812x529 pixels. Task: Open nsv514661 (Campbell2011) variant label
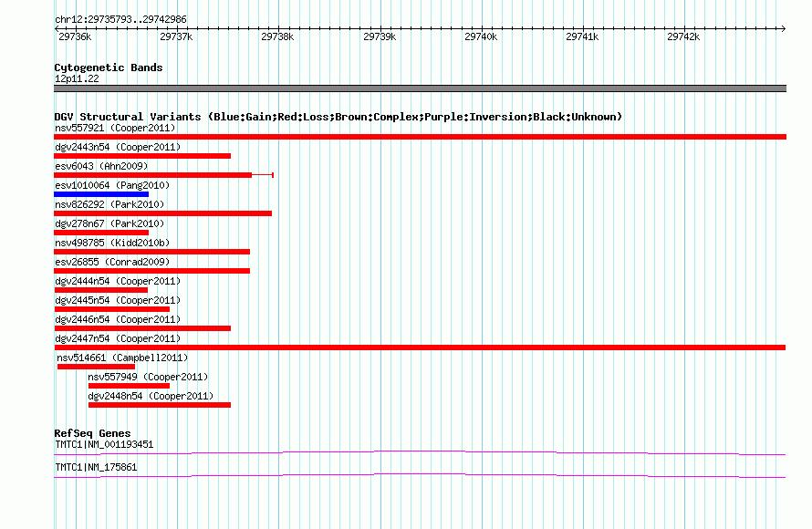point(122,358)
